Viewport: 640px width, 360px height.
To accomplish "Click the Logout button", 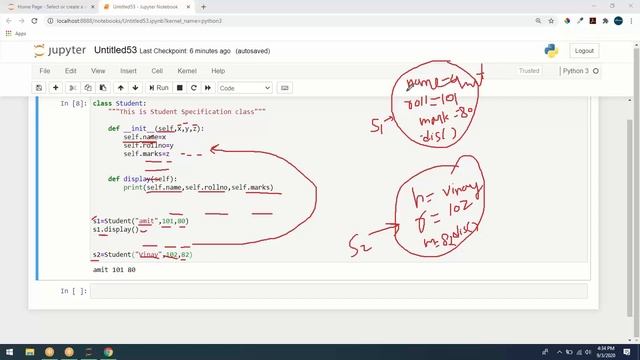I will 584,51.
